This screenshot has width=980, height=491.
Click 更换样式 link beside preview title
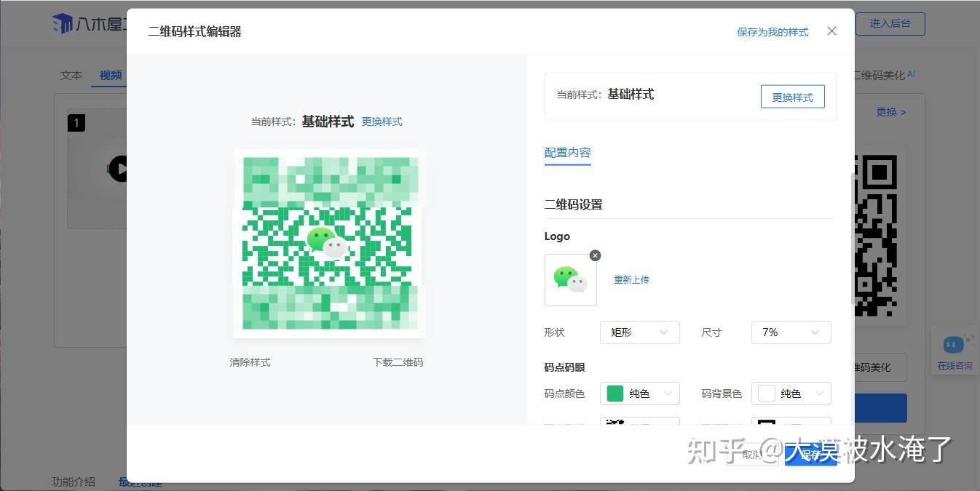pos(382,121)
